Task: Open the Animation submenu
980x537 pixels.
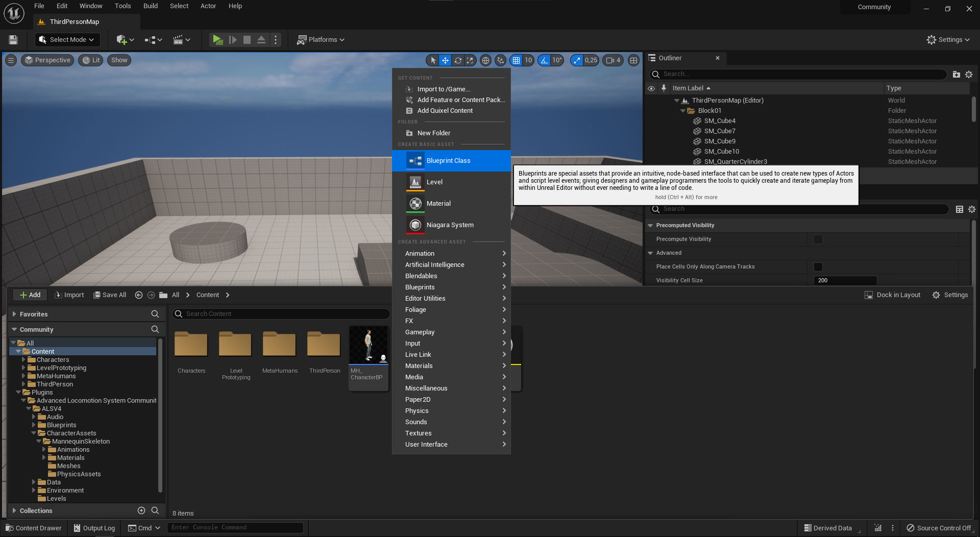Action: point(451,254)
